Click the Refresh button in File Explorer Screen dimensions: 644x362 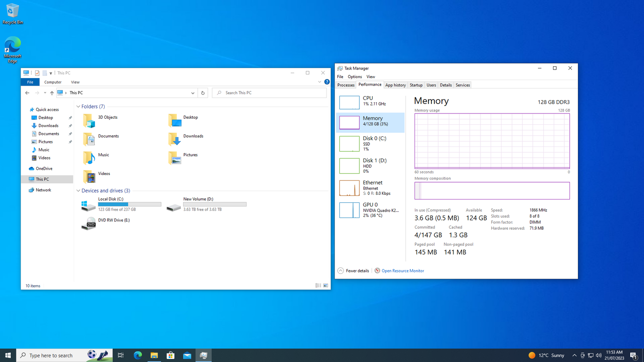(203, 93)
